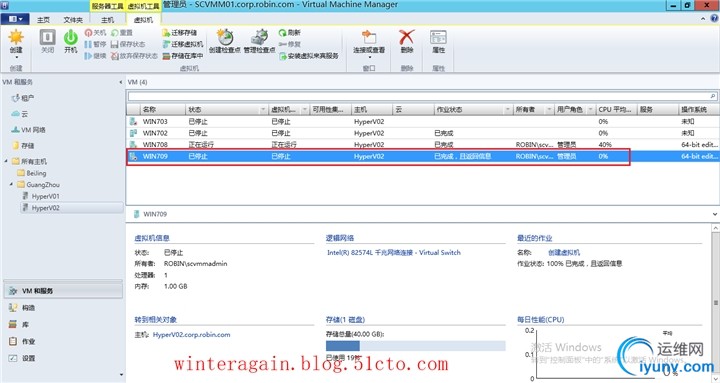
Task: Sort by the 主机 (Host) column header
Action: coord(372,110)
